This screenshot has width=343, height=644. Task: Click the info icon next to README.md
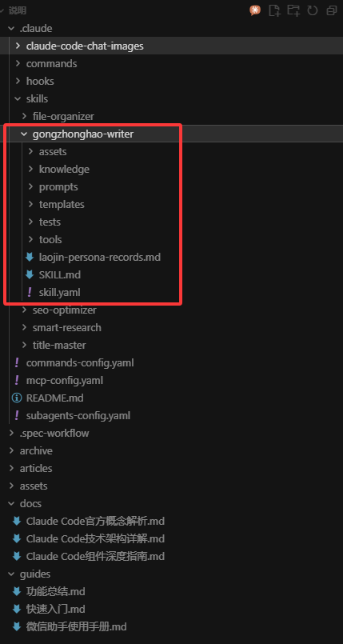[17, 398]
